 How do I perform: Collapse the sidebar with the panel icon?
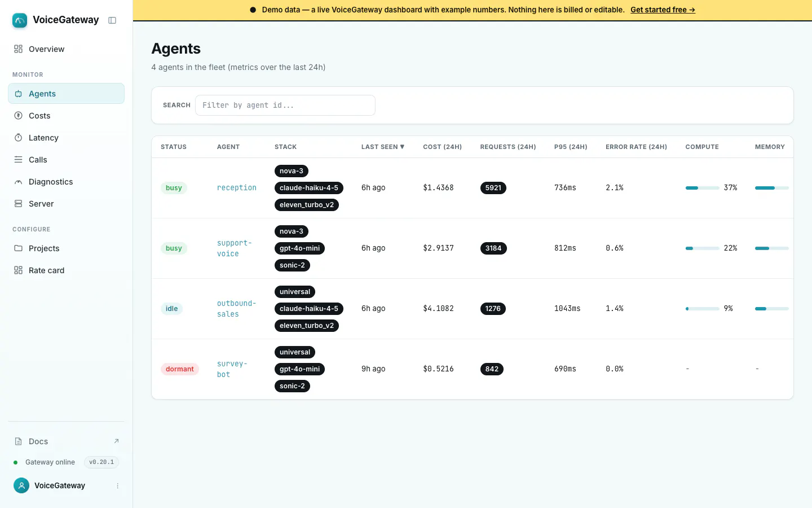pyautogui.click(x=112, y=20)
